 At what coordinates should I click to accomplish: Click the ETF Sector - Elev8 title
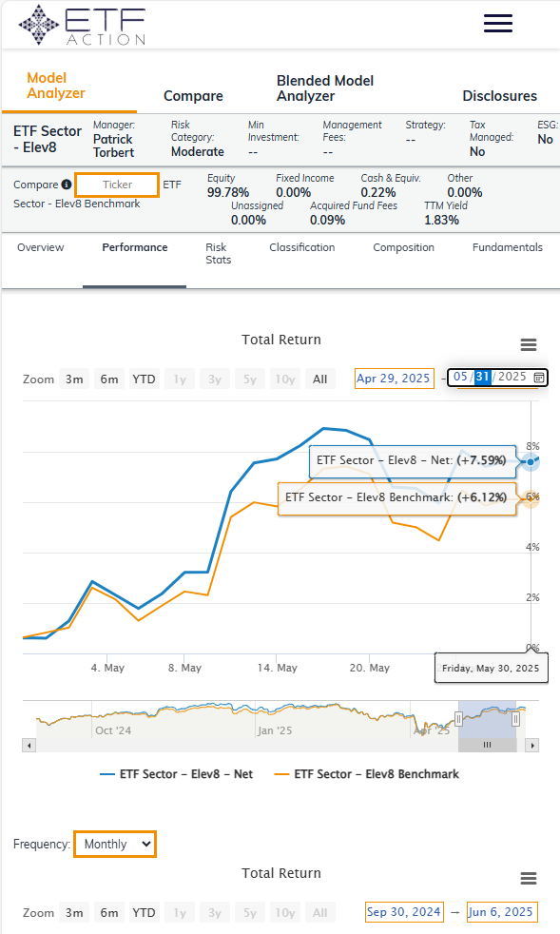pos(48,139)
